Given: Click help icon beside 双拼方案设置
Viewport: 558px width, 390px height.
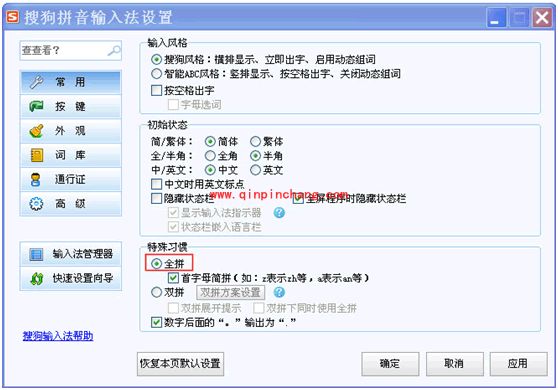Looking at the screenshot, I should click(279, 292).
